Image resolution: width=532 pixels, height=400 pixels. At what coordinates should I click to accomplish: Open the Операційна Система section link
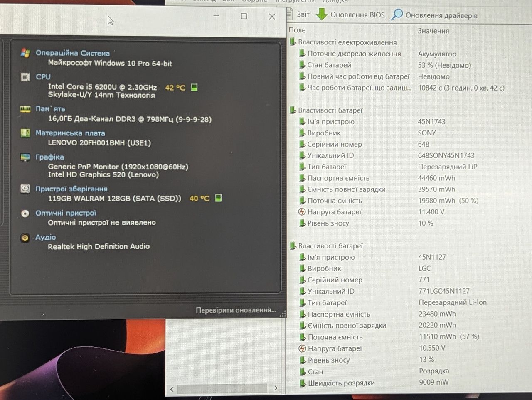pyautogui.click(x=72, y=53)
